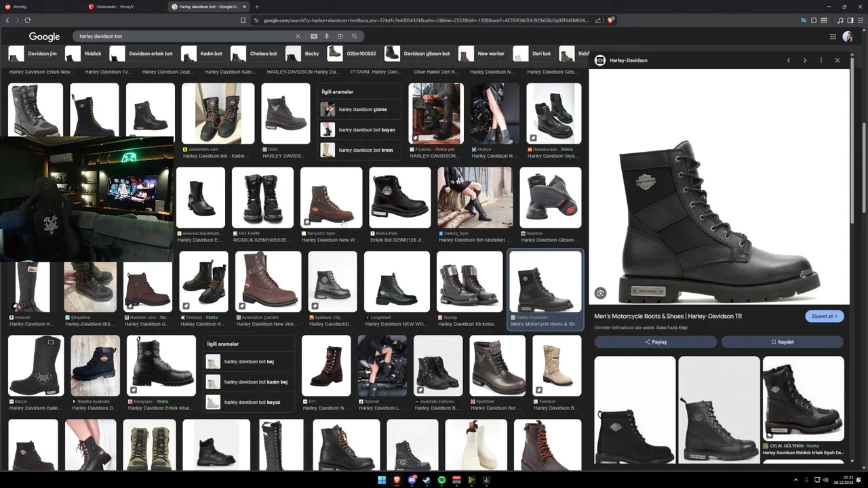This screenshot has height=488, width=868.
Task: Go back in browser history
Action: click(x=7, y=20)
